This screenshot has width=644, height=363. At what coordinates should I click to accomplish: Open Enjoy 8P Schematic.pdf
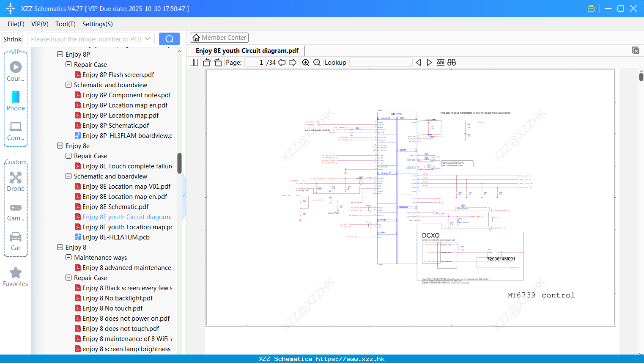pos(115,125)
